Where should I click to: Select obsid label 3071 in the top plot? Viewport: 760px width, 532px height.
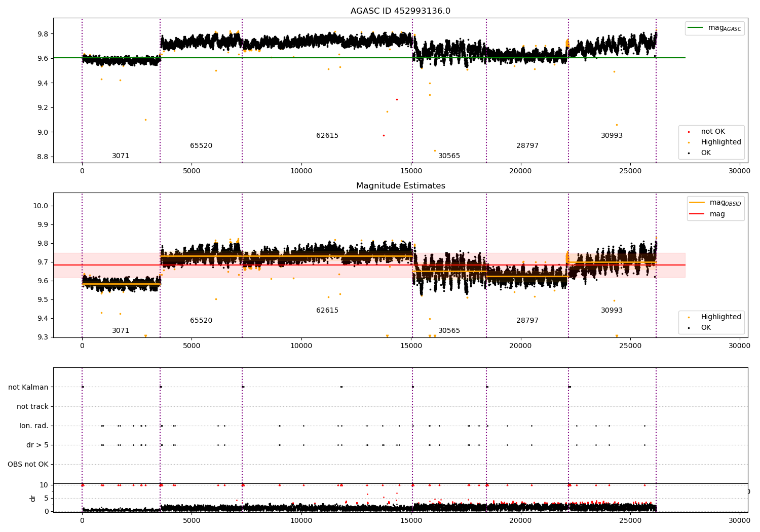click(121, 156)
